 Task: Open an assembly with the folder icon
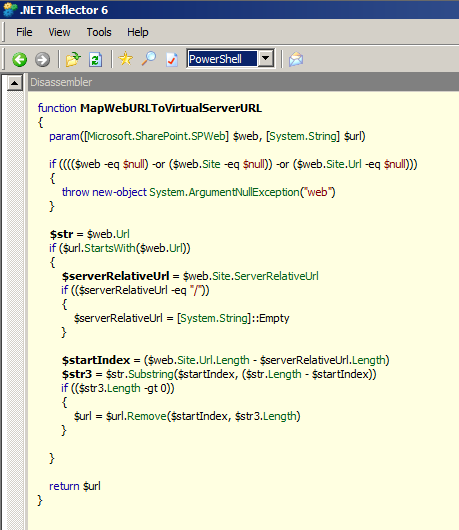73,59
